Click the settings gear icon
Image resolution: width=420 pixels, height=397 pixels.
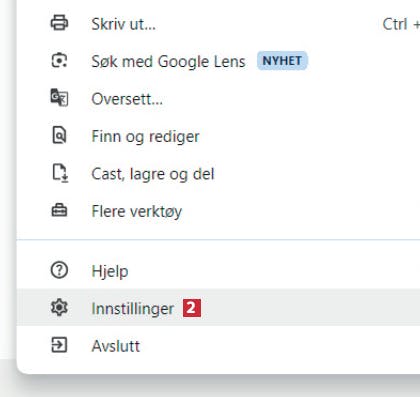click(x=59, y=308)
